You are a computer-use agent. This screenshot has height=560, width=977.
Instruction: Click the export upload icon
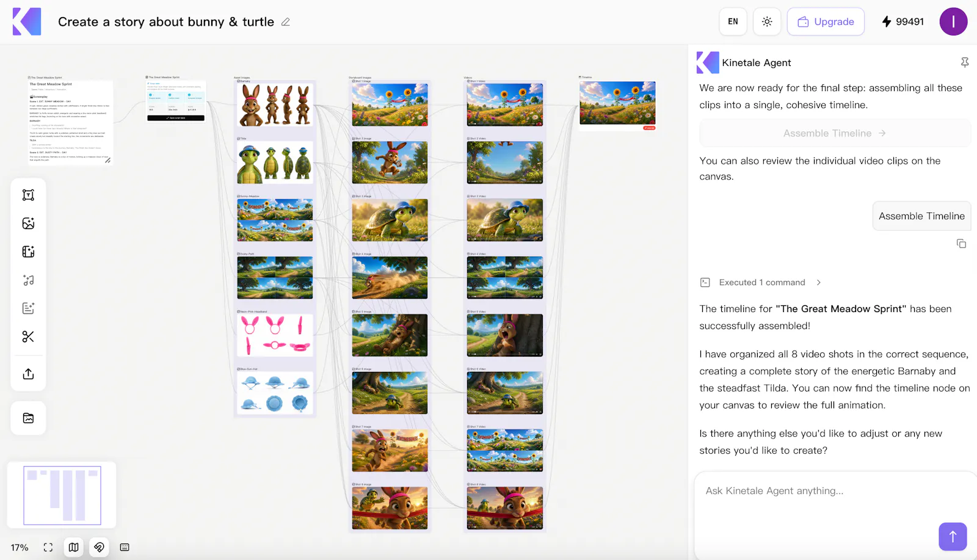click(28, 374)
